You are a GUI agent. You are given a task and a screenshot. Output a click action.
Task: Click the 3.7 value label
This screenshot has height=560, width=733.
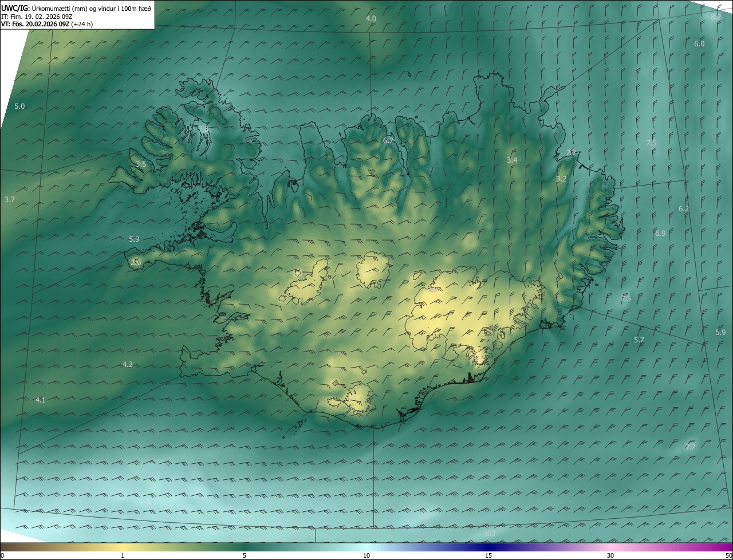pyautogui.click(x=9, y=200)
